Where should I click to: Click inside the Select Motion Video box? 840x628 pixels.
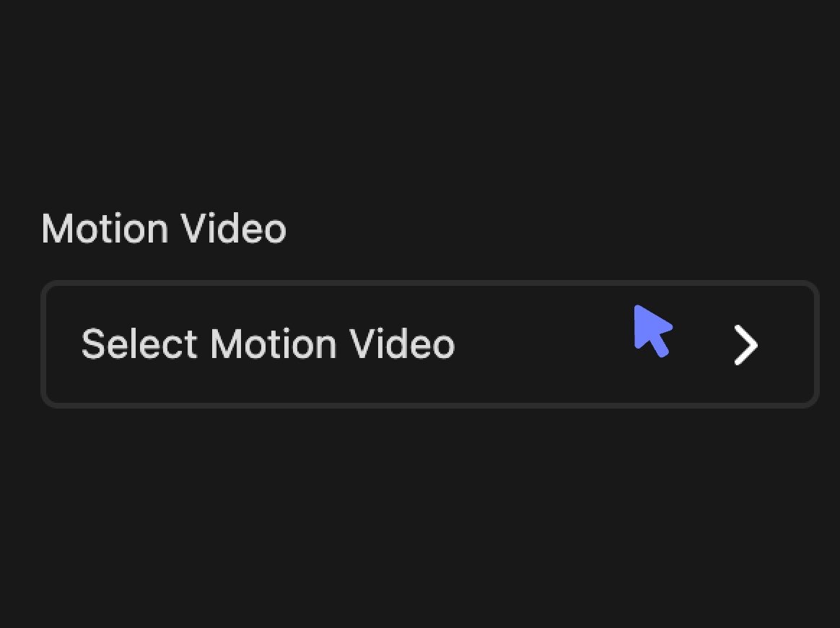(x=429, y=344)
